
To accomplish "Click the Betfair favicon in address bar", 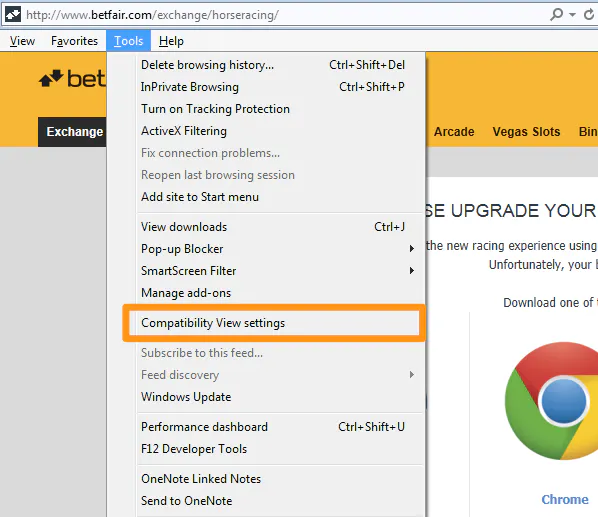I will (13, 15).
